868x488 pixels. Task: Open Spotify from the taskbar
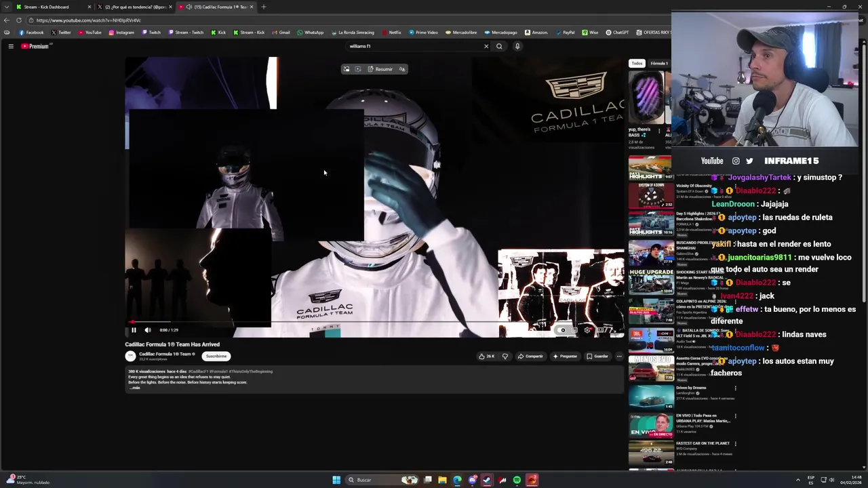click(517, 480)
